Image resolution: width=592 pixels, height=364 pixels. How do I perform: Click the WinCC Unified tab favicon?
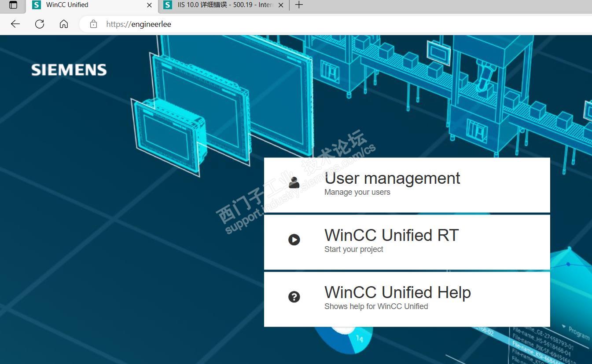[37, 5]
